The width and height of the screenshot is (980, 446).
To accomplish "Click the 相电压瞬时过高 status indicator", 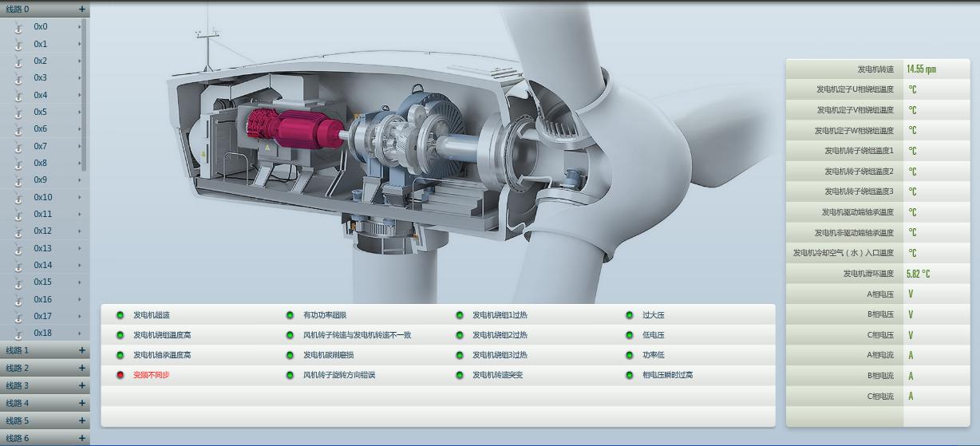I will tap(630, 375).
